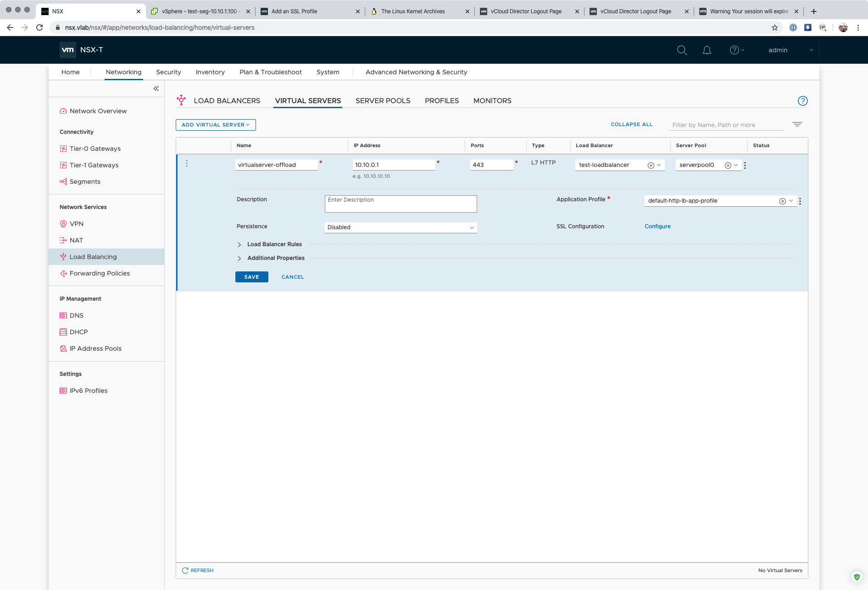The image size is (868, 590).
Task: Open the Application Profile three-dot menu
Action: coord(800,201)
